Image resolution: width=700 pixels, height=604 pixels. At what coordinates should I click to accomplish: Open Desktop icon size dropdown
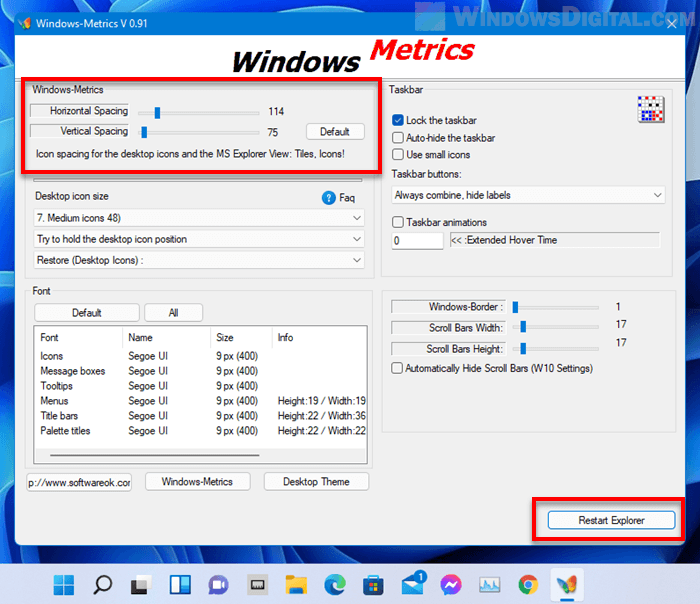[199, 218]
